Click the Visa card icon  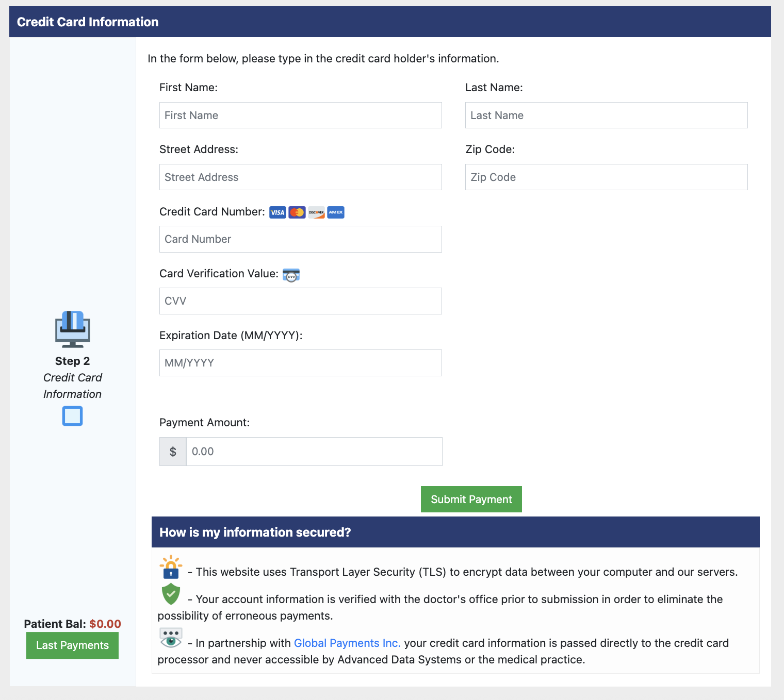tap(277, 212)
